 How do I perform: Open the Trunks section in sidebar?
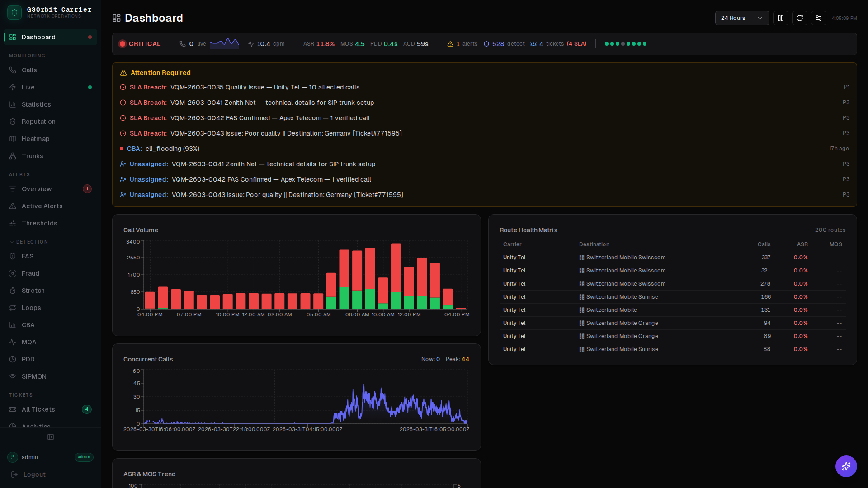pyautogui.click(x=32, y=156)
